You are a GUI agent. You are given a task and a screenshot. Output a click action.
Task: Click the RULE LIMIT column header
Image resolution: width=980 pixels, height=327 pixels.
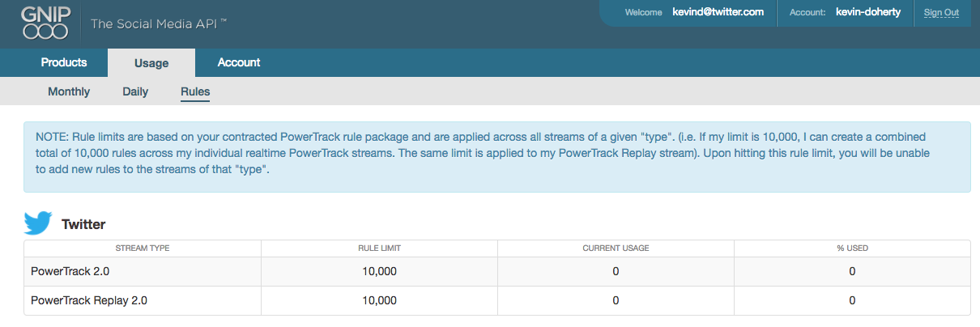point(379,248)
